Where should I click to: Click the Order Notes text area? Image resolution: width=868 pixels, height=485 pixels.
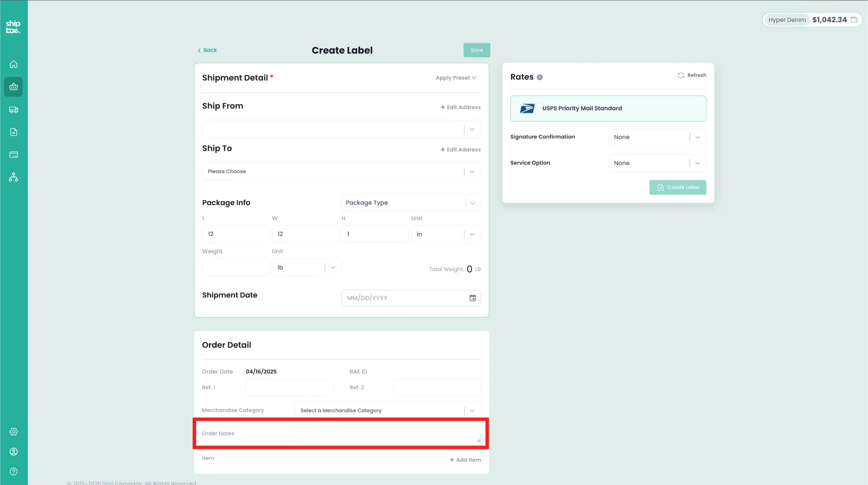tap(389, 434)
